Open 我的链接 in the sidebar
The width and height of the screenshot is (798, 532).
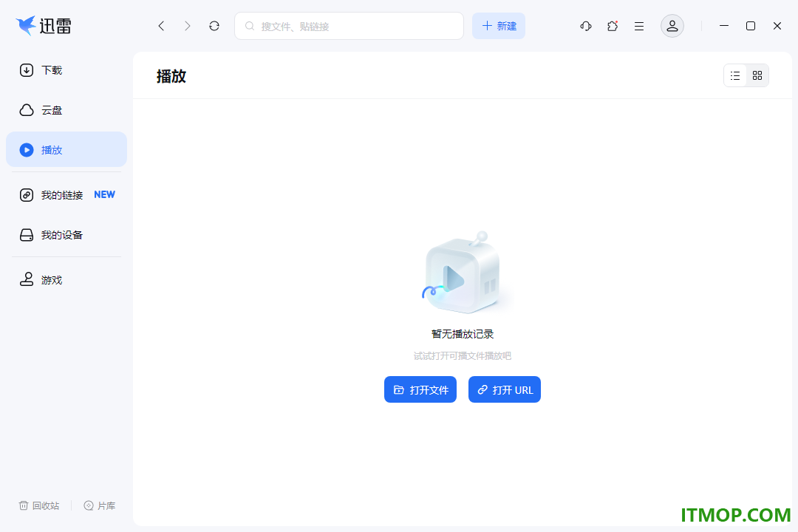point(66,195)
